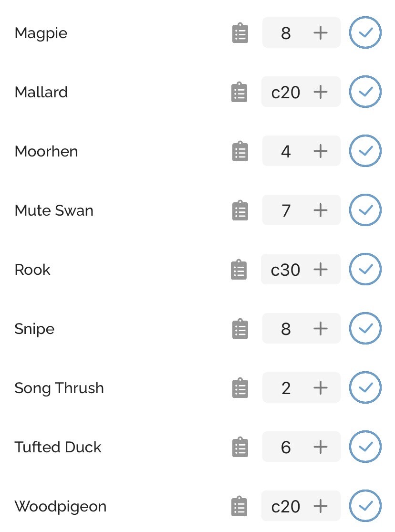395x532 pixels.
Task: Edit the c20 count for Woodpigeon
Action: click(286, 506)
